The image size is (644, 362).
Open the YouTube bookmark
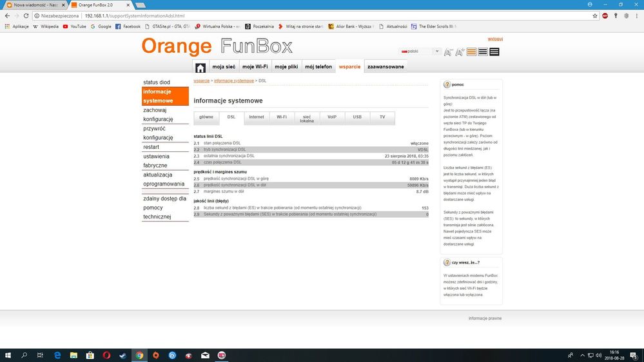[74, 26]
